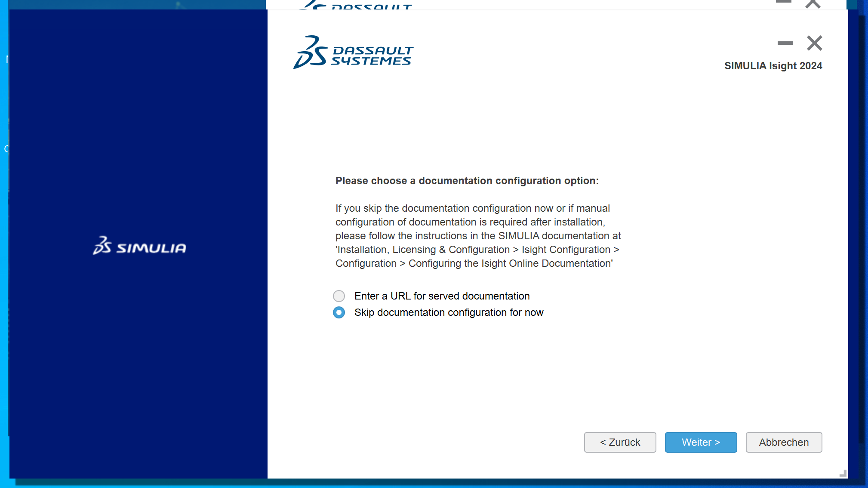
Task: Select the 'Enter a URL for served documentation' radio button
Action: coord(339,296)
